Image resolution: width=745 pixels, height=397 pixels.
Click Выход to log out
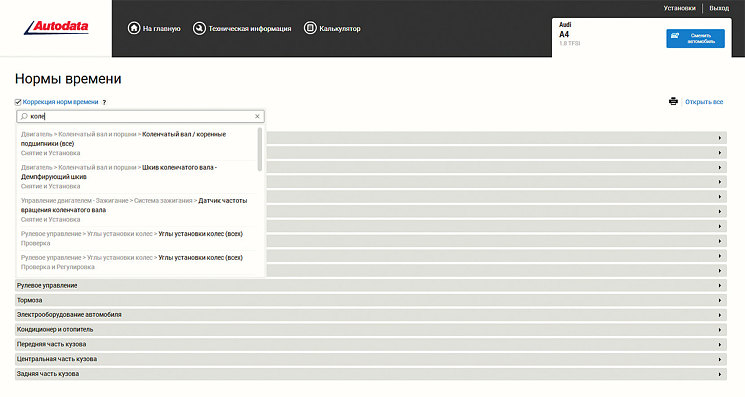[x=719, y=8]
